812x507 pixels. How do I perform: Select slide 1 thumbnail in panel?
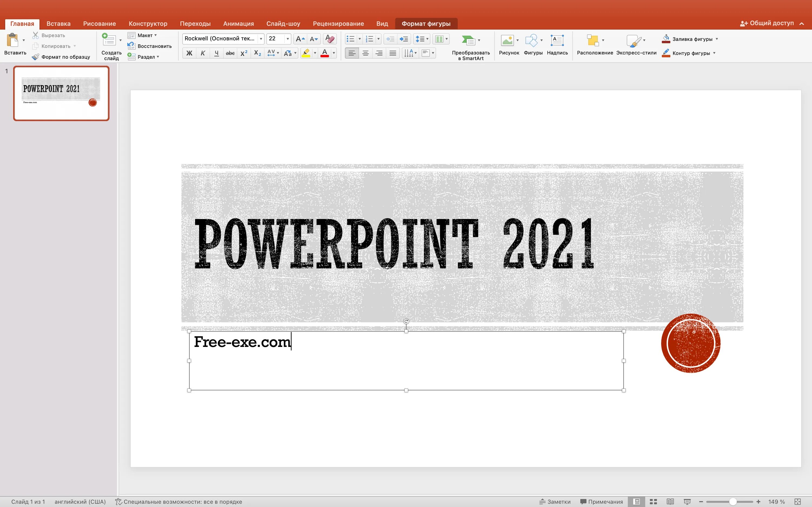tap(61, 93)
